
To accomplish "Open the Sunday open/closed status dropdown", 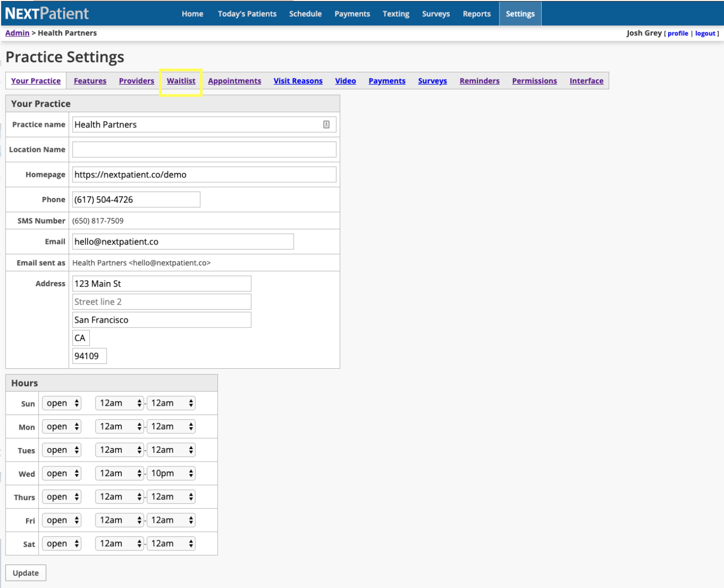I will point(62,403).
